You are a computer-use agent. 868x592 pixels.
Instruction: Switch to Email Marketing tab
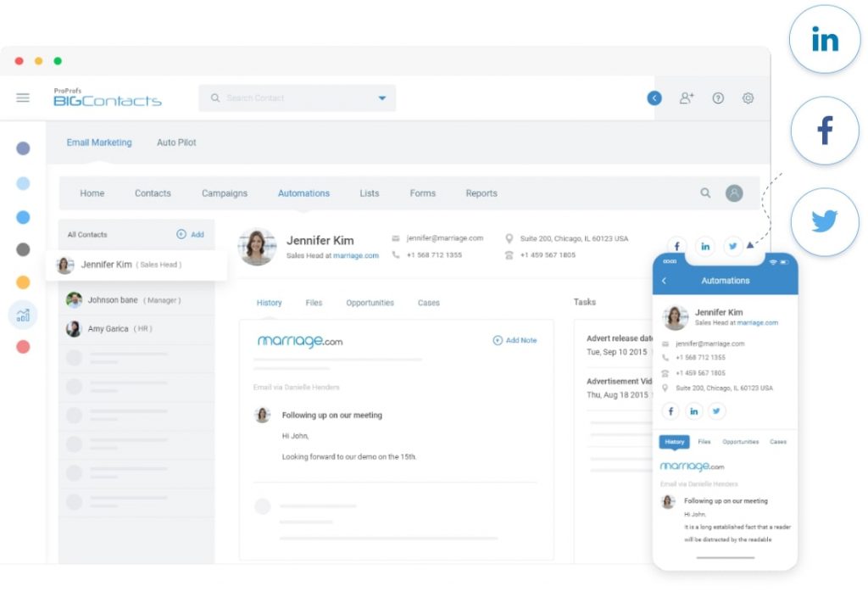[x=99, y=142]
